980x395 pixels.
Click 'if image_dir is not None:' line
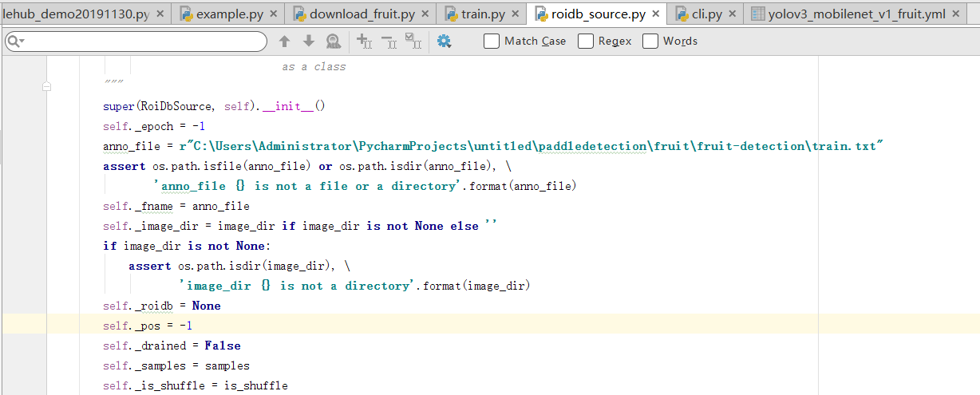click(187, 246)
